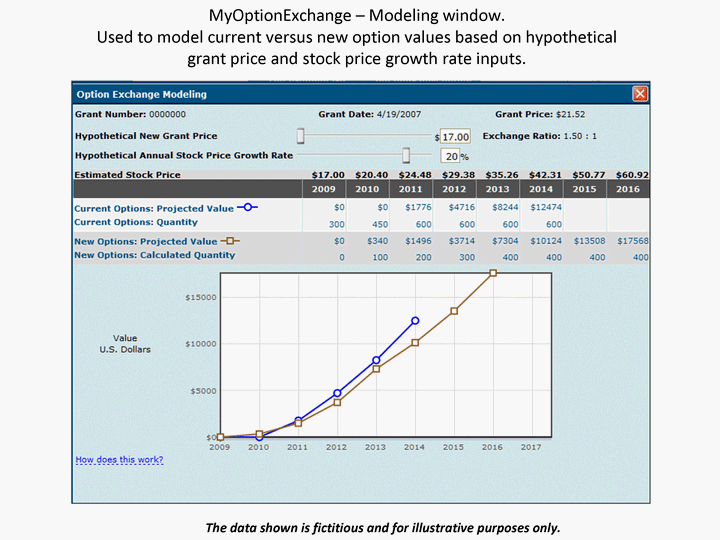This screenshot has width=720, height=540.
Task: Select the 2016 year column header
Action: pyautogui.click(x=627, y=189)
